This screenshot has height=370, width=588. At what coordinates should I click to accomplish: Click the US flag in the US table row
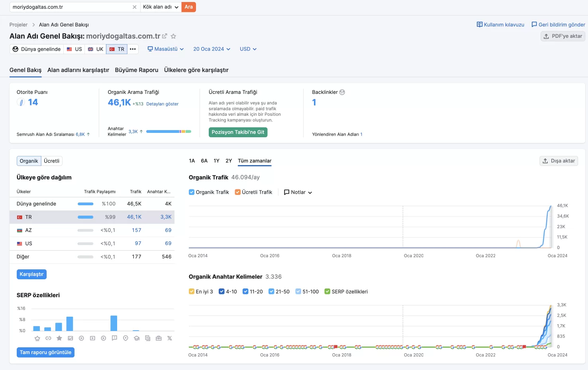[20, 243]
